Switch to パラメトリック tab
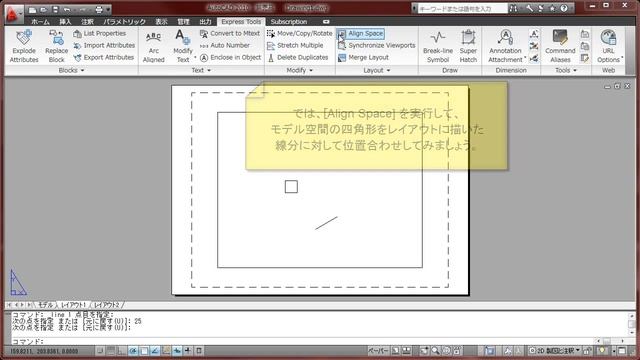 click(124, 22)
